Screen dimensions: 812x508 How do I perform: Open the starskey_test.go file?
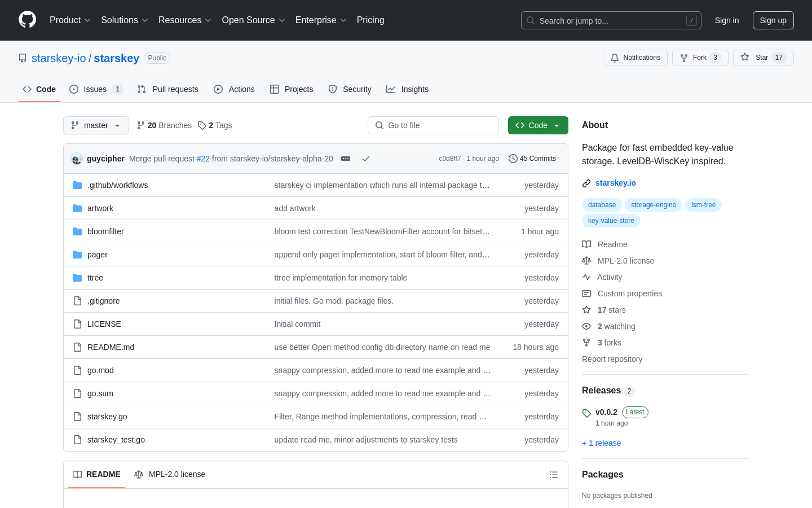pyautogui.click(x=116, y=440)
